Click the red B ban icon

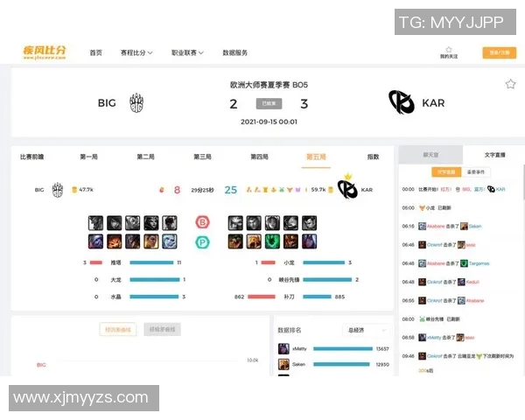point(201,222)
